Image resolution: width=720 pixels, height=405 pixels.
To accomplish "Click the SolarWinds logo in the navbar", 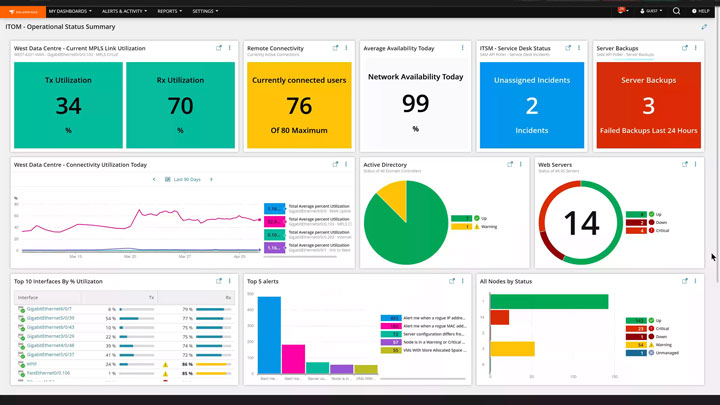I will point(23,11).
